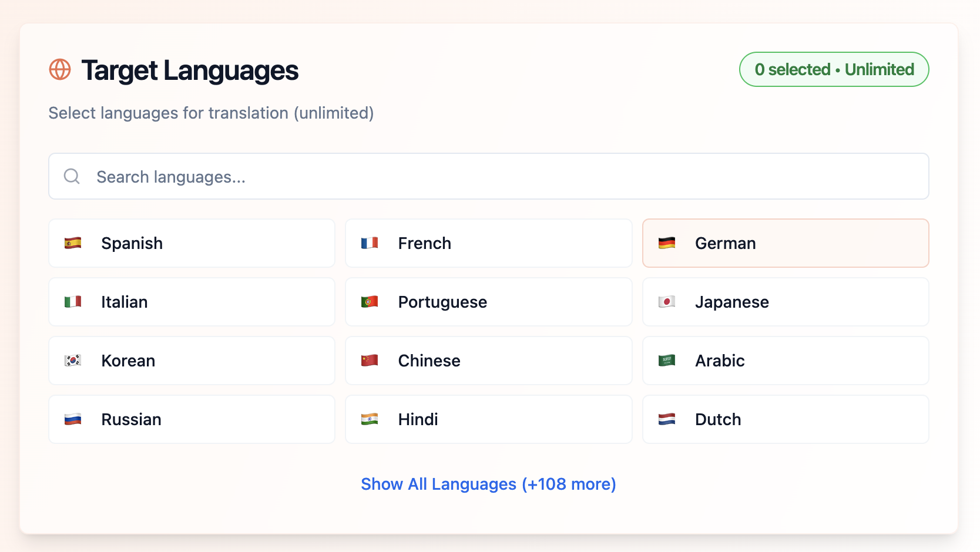Click the France flag icon
The image size is (980, 552).
(x=370, y=243)
